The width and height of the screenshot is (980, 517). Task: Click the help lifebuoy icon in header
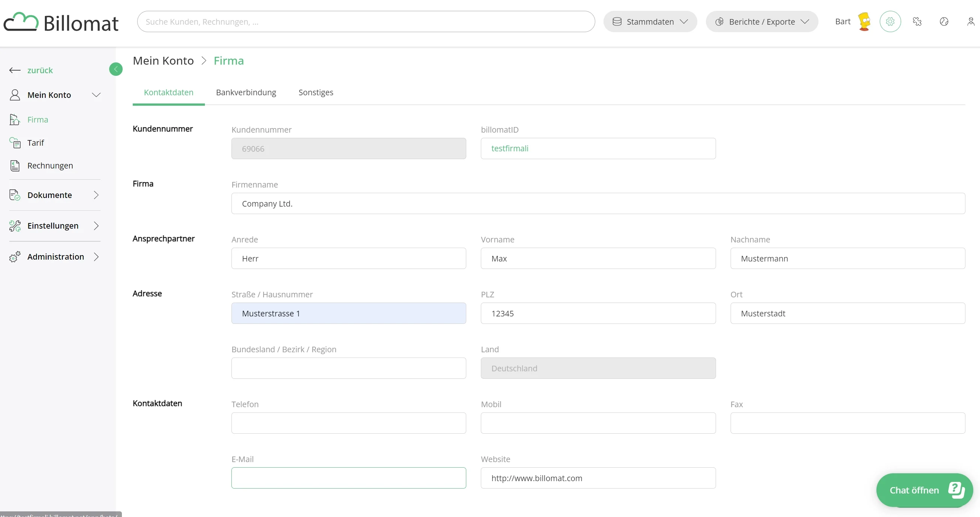click(943, 22)
